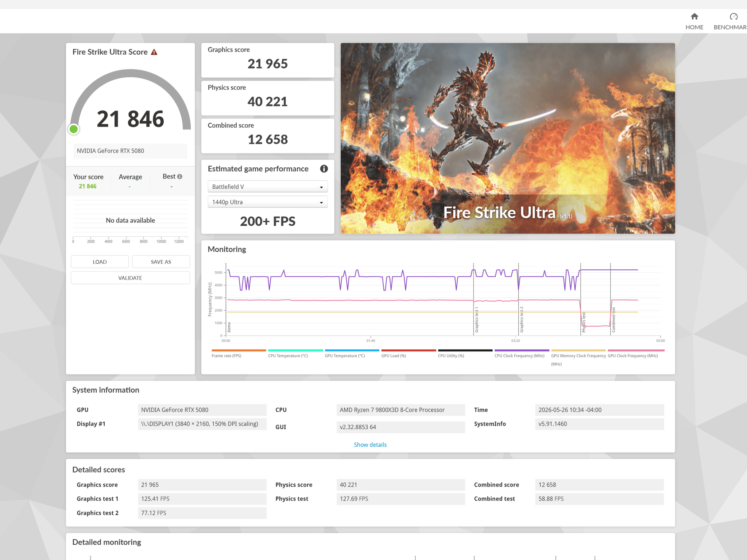Click the LOAD button
This screenshot has width=747, height=560.
pos(100,262)
